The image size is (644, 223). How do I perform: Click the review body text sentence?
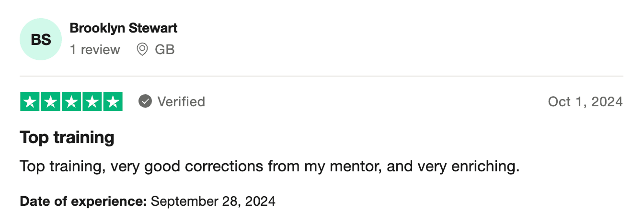point(269,167)
